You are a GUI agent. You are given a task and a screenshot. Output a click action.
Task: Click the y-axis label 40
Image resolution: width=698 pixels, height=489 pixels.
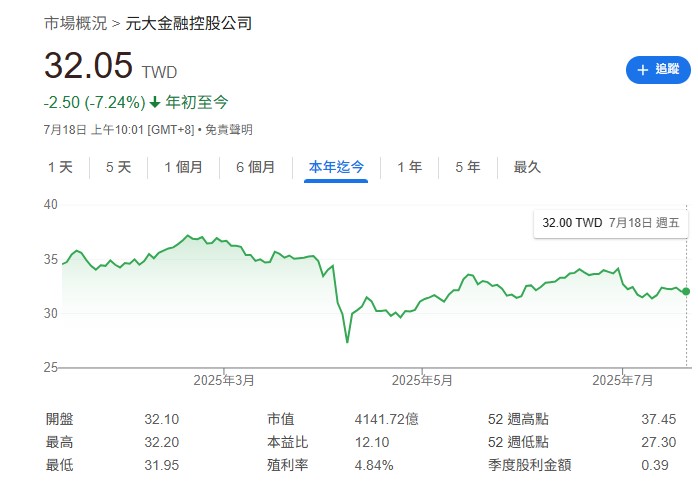pos(51,204)
